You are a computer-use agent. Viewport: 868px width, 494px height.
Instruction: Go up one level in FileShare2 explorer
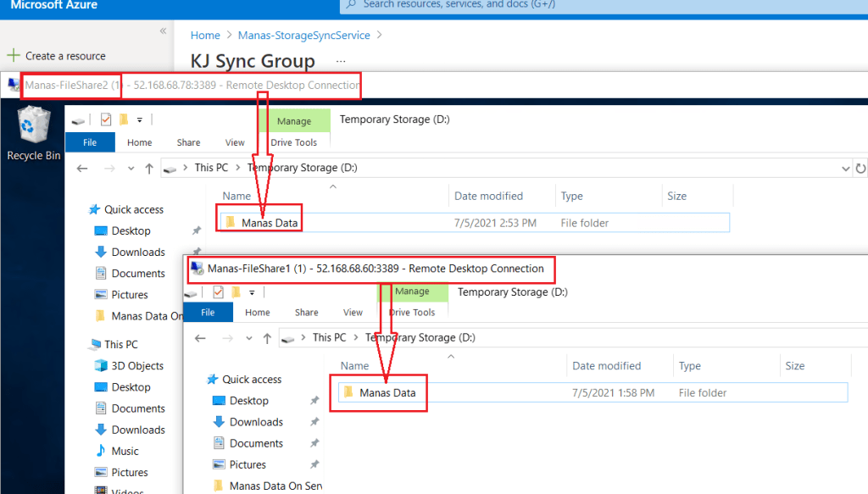point(149,168)
